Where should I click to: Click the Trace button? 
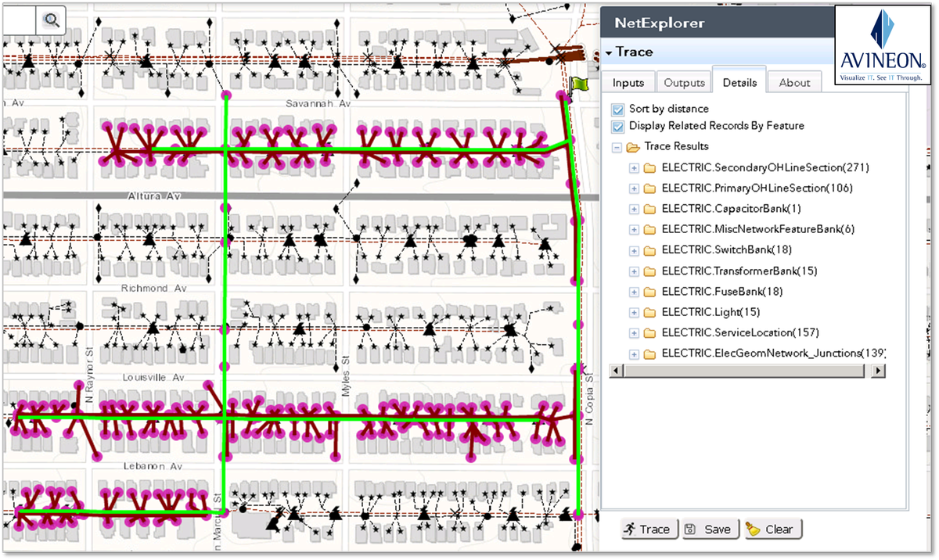coord(648,529)
